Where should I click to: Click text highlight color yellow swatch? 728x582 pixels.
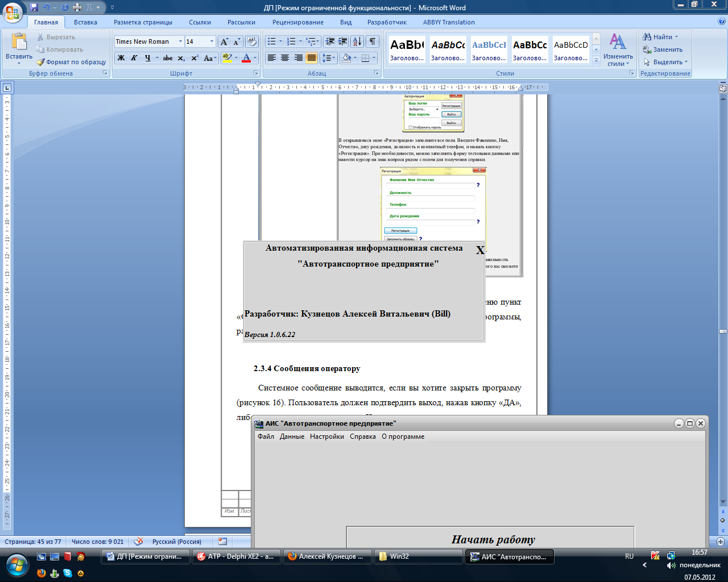227,58
